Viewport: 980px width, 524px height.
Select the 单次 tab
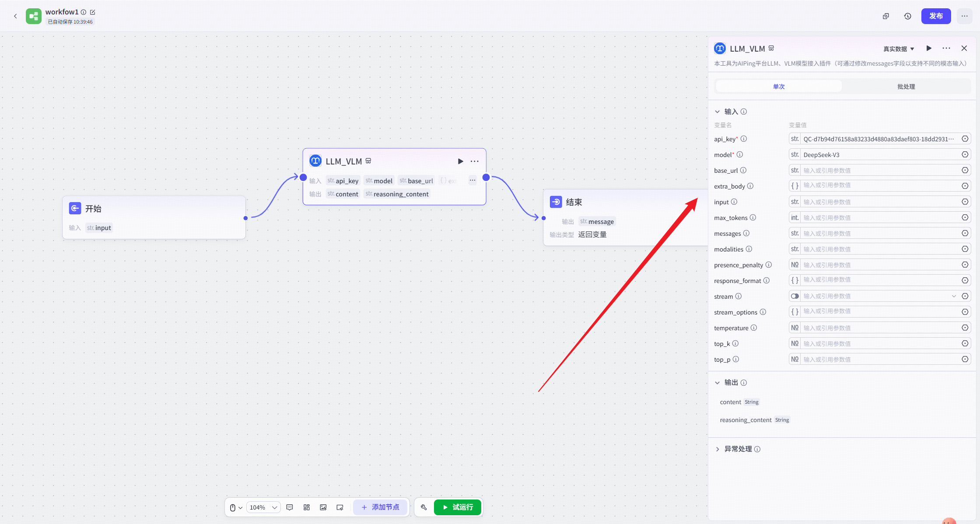779,87
